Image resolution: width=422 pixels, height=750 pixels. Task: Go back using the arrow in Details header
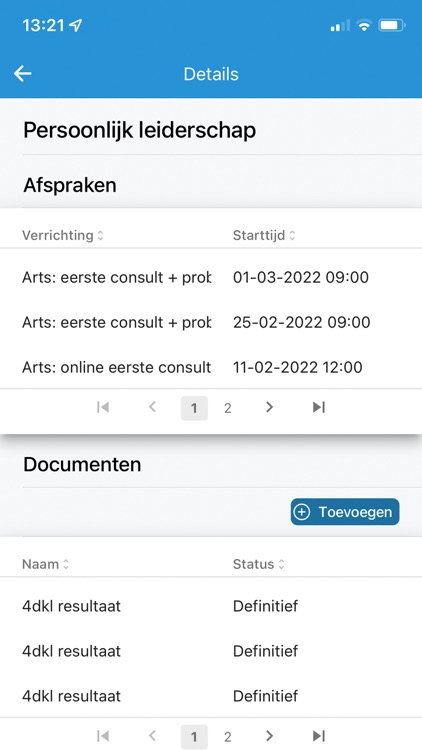click(x=22, y=74)
